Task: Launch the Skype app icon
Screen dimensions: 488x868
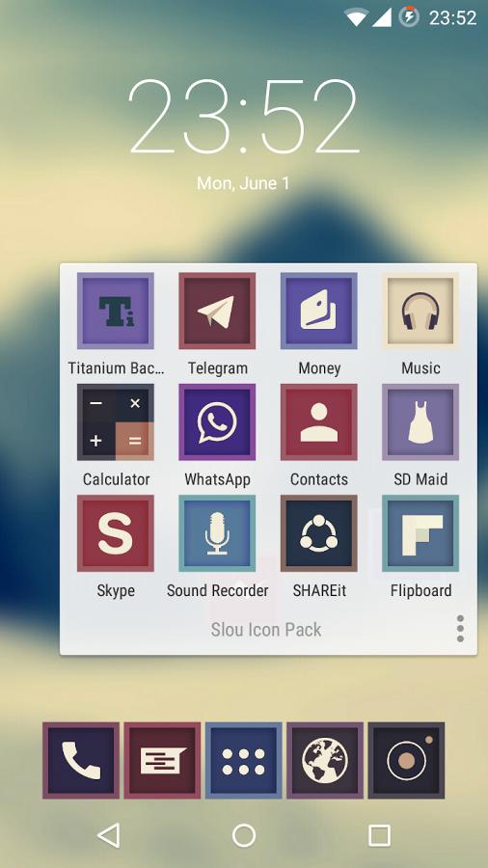Action: (115, 533)
